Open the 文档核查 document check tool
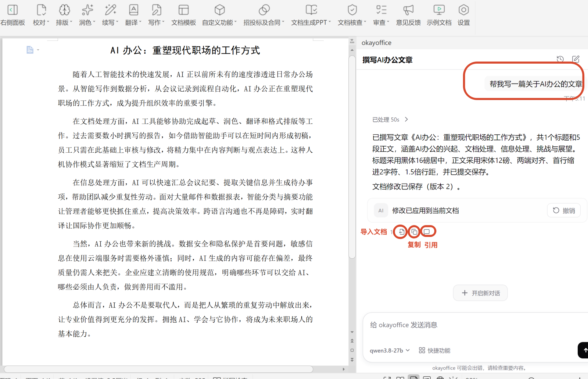Image resolution: width=588 pixels, height=379 pixels. click(352, 15)
